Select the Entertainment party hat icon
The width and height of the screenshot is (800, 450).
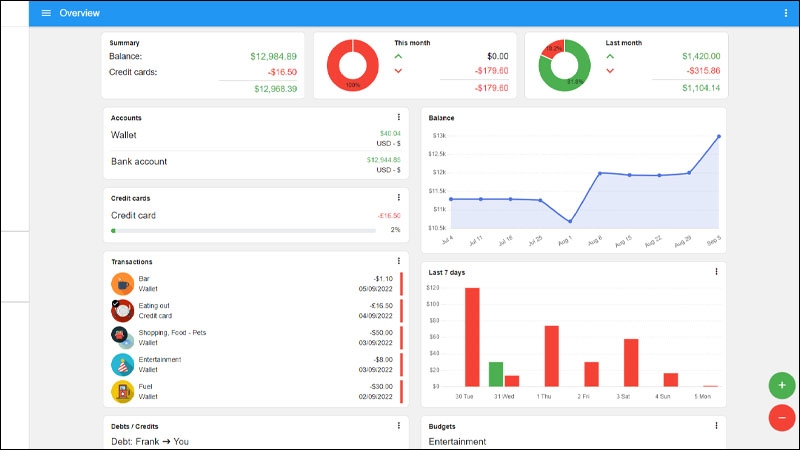click(122, 365)
